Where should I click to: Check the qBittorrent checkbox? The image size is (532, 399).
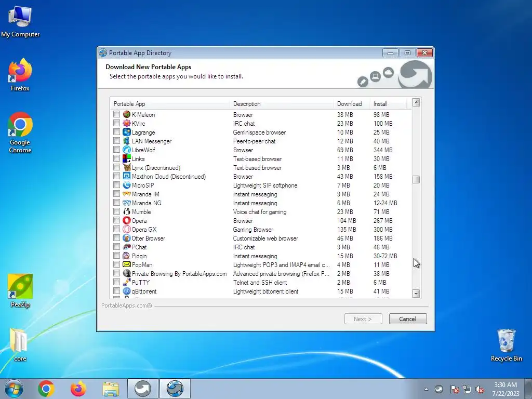coord(116,291)
